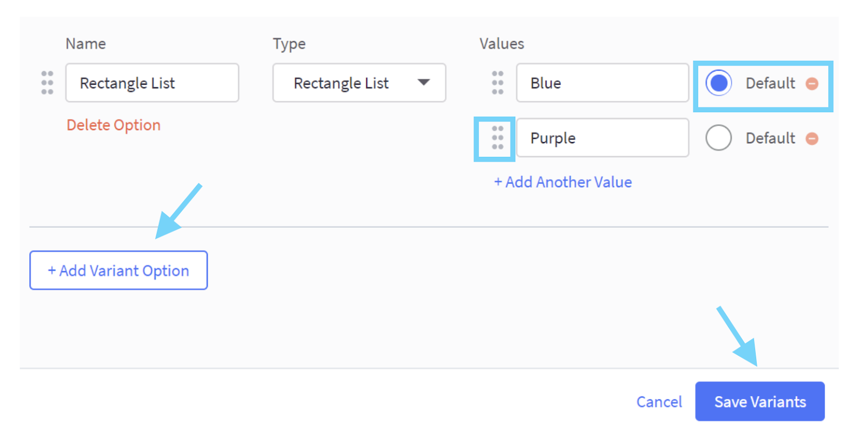Click the Add Variant Option button
Viewport: 868px width, 441px height.
click(119, 270)
